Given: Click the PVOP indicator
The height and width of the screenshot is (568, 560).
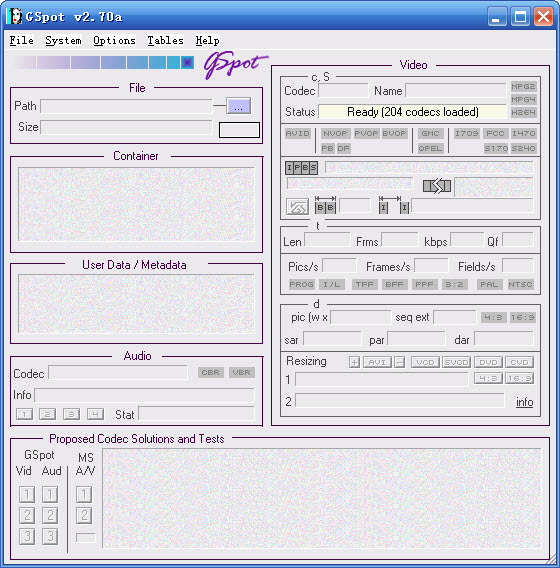Looking at the screenshot, I should (x=366, y=133).
